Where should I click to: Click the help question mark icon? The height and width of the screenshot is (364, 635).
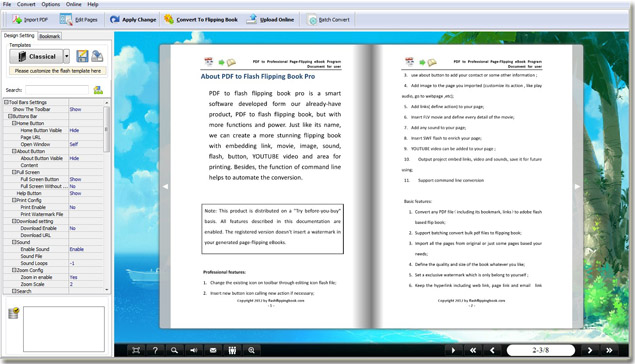(155, 350)
